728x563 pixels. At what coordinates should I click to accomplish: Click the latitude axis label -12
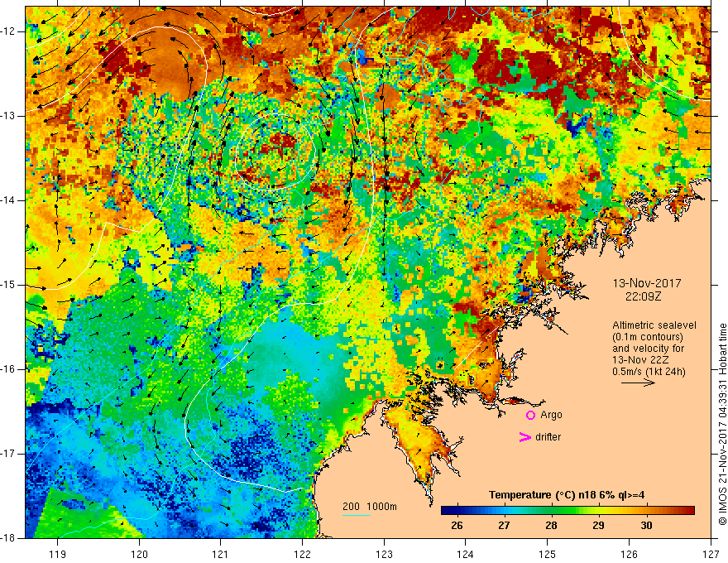coord(8,31)
